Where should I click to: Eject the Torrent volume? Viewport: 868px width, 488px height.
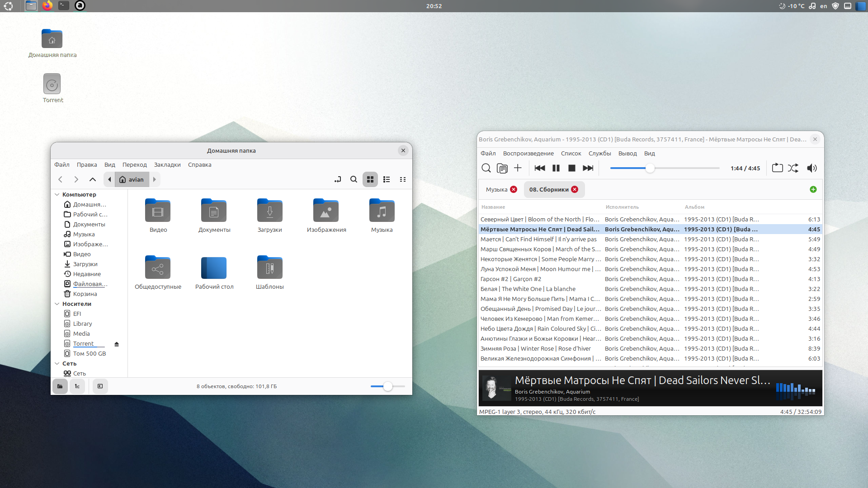117,344
